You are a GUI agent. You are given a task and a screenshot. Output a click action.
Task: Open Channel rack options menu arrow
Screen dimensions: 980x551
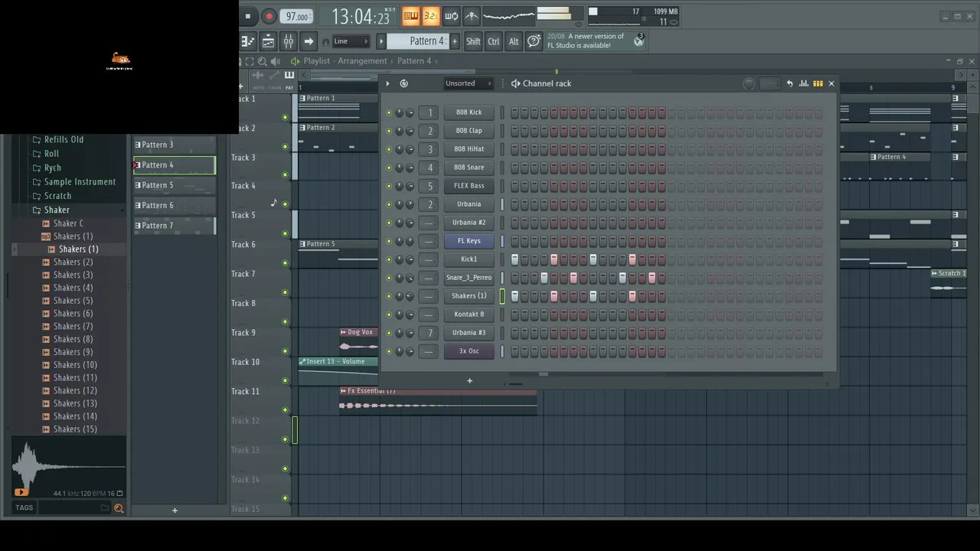[x=387, y=83]
